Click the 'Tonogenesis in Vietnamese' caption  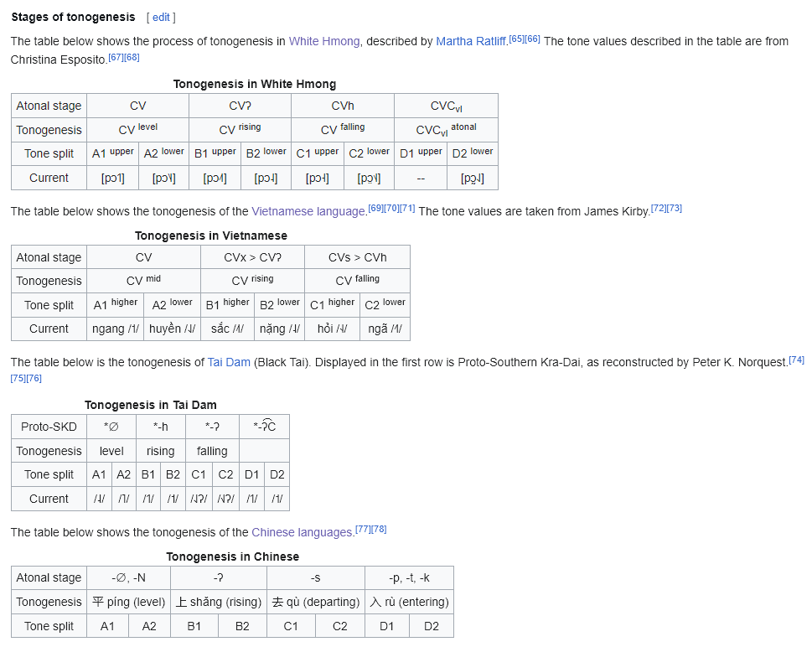pyautogui.click(x=211, y=236)
